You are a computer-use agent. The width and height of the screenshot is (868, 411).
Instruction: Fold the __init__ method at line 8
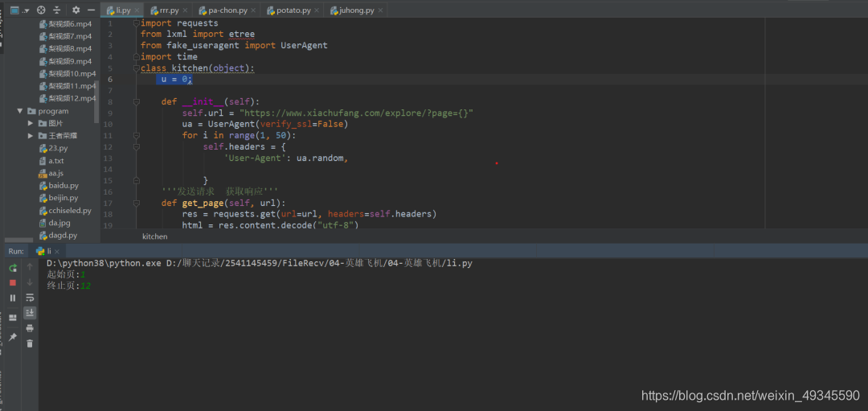(136, 102)
